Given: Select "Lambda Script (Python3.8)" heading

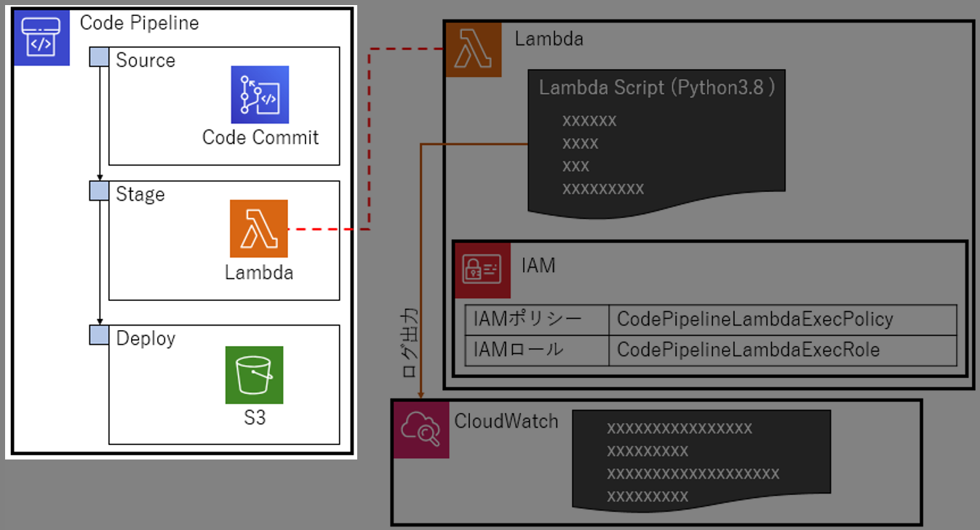Looking at the screenshot, I should pyautogui.click(x=657, y=87).
